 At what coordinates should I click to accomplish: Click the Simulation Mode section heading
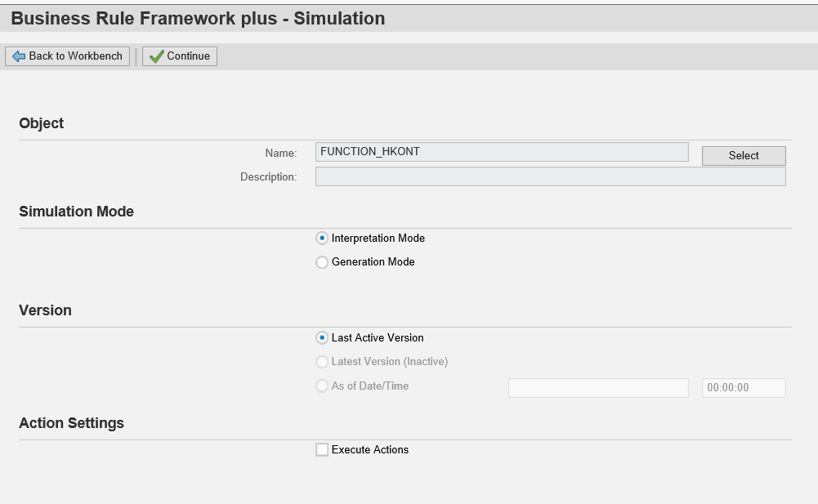[77, 212]
